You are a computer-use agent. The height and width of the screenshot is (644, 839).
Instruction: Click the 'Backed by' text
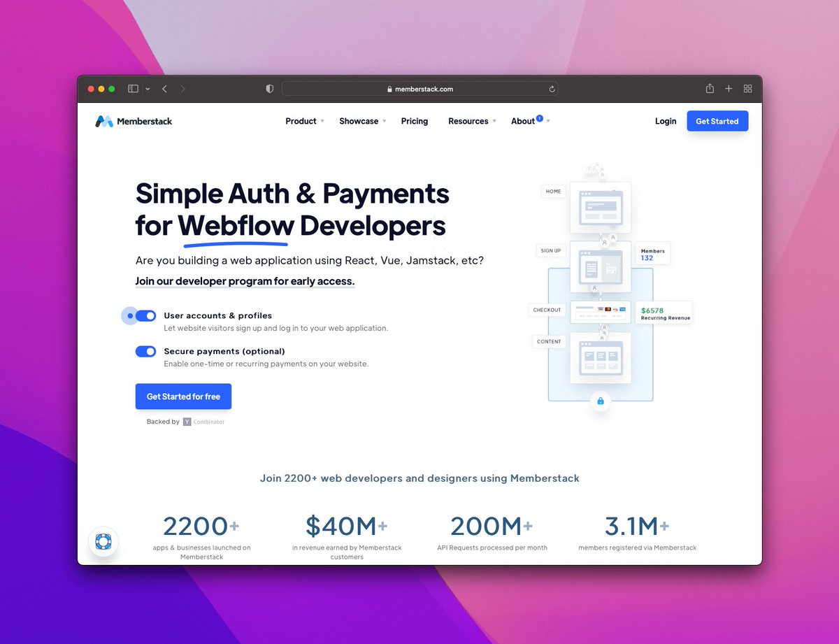click(x=163, y=422)
